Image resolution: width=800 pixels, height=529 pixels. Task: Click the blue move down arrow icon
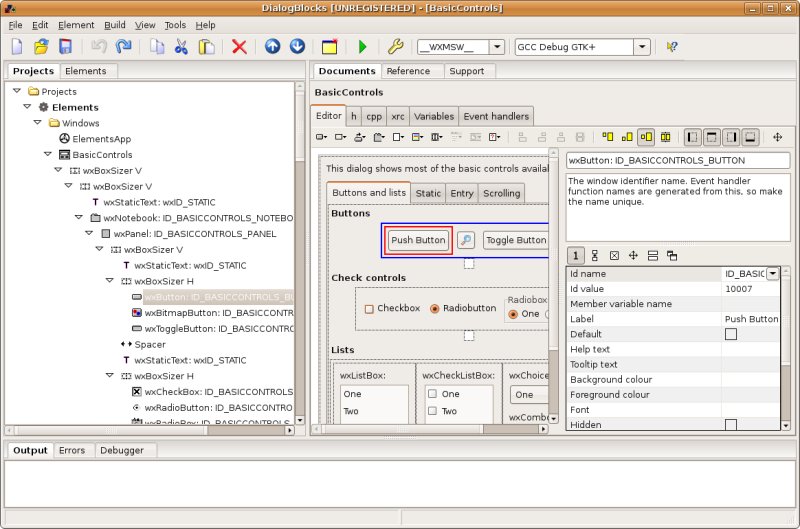click(x=297, y=46)
